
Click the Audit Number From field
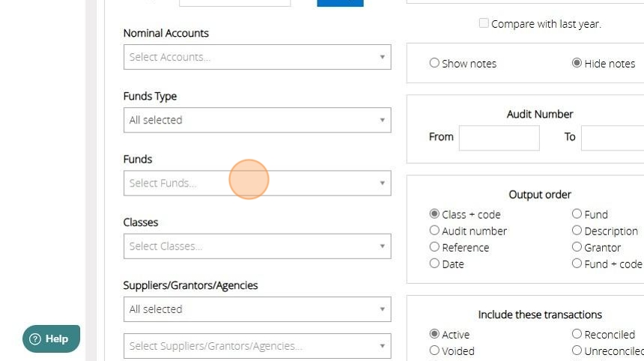499,138
